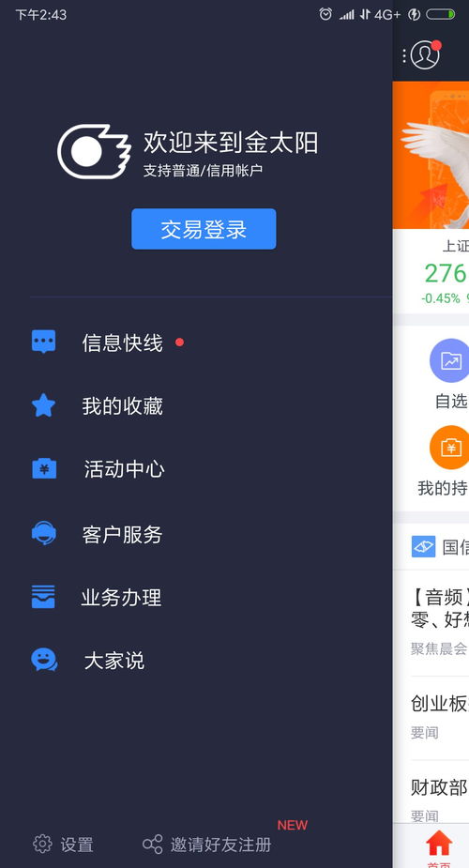Screen dimensions: 469x868
Task: Tap 欢迎来到金太阳 welcome text
Action: pos(231,143)
